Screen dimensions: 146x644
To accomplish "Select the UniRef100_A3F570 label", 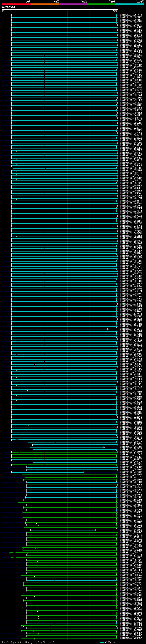I will tap(131, 339).
